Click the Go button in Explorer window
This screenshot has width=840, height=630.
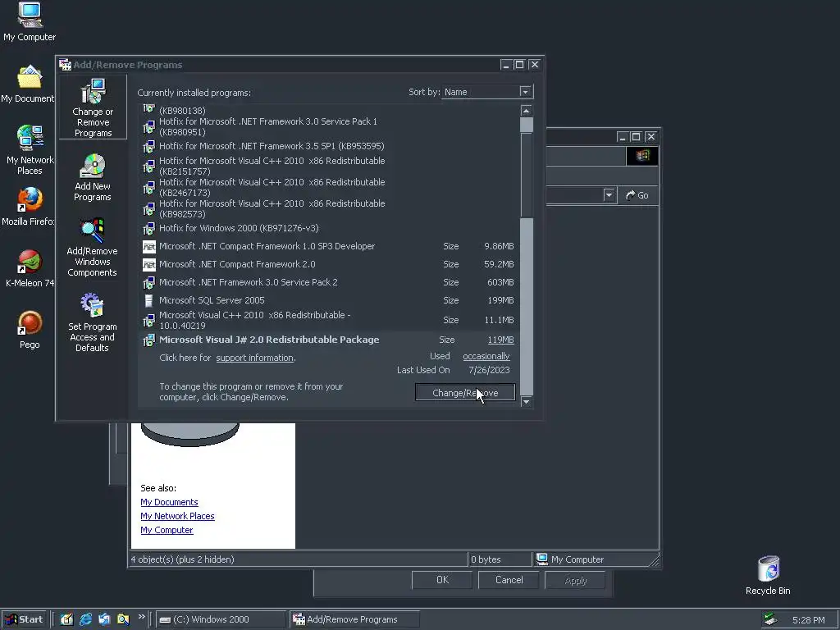pyautogui.click(x=637, y=195)
